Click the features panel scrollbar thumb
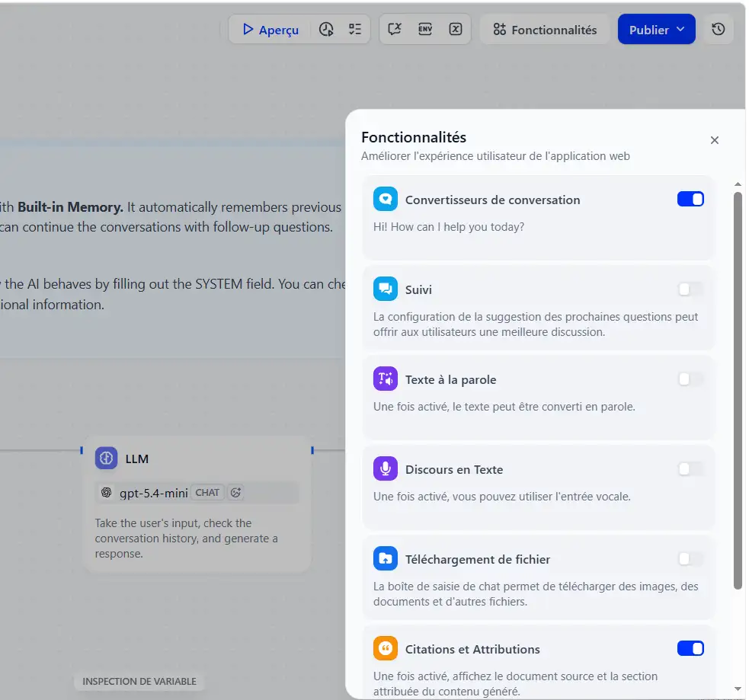749x700 pixels. tap(738, 391)
